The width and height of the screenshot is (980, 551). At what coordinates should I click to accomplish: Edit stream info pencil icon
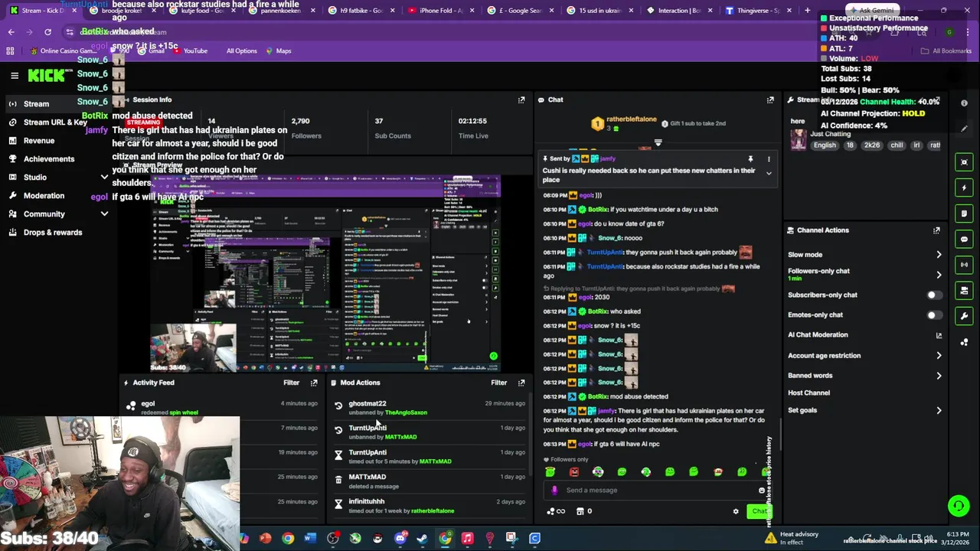964,129
